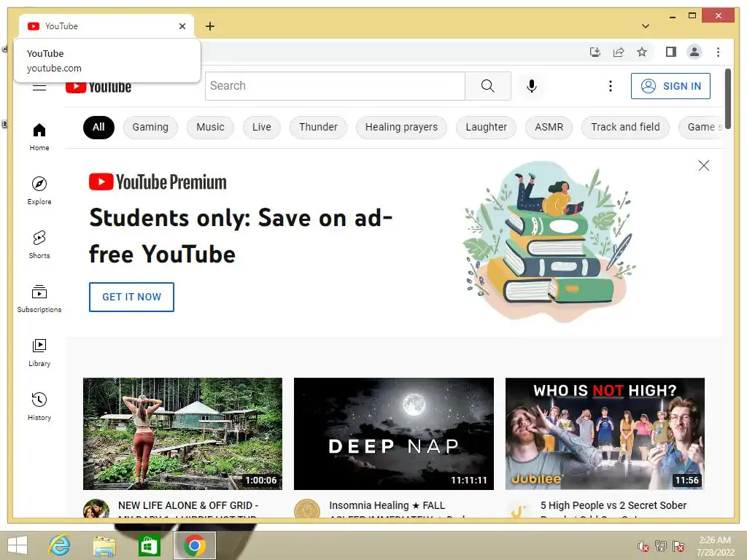The height and width of the screenshot is (560, 747).
Task: Filter by Music chip
Action: 210,127
